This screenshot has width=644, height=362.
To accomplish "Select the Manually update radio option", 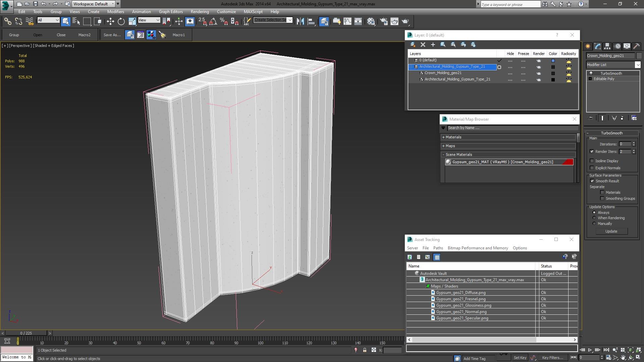I will (594, 224).
